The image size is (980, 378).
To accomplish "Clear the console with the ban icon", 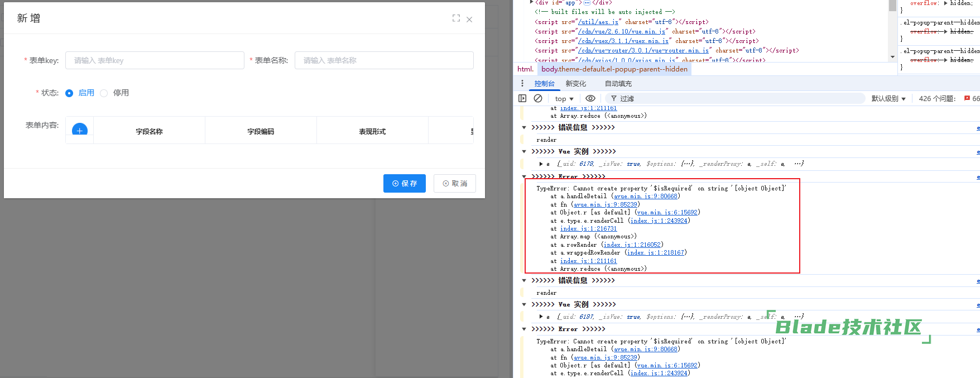I will click(538, 98).
